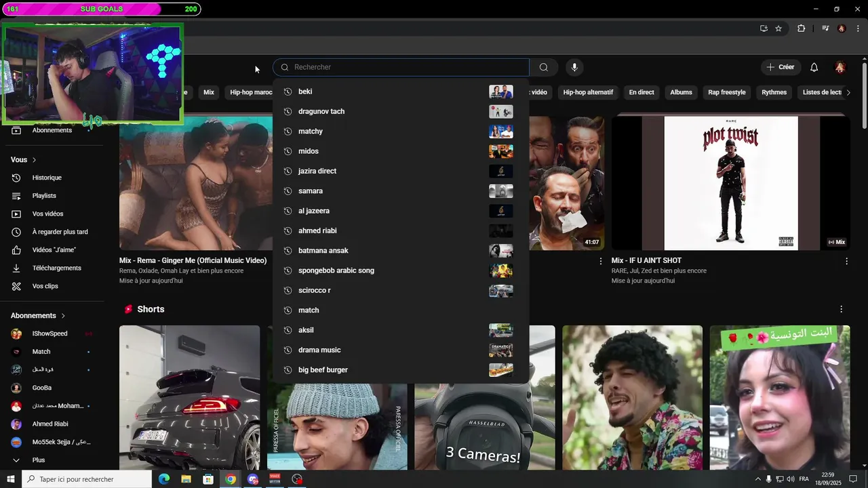This screenshot has height=488, width=868.
Task: Pick the 'jazira direct' suggestion
Action: coord(401,171)
